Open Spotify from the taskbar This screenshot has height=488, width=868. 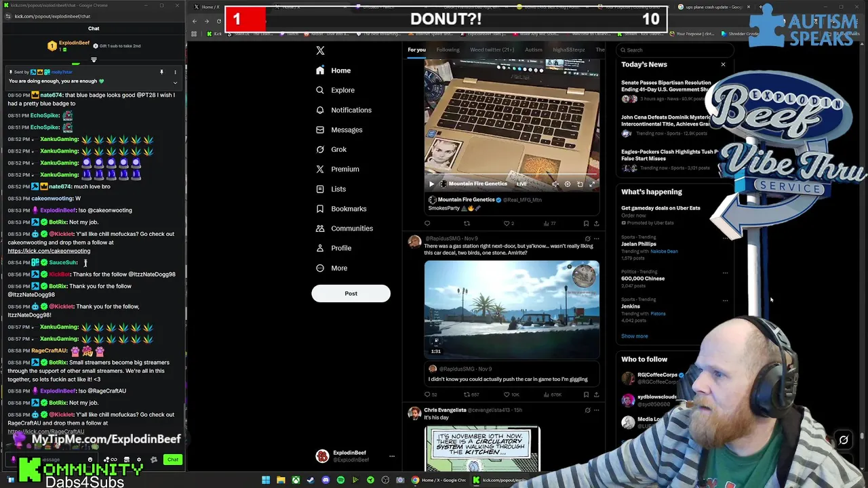[x=340, y=481]
